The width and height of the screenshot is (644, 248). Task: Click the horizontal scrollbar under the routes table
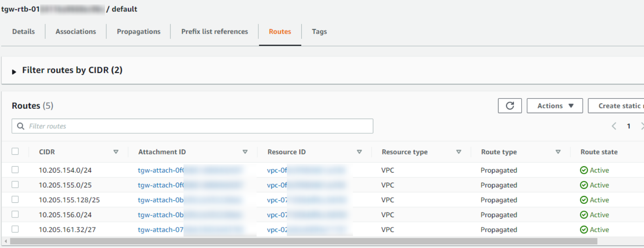click(x=302, y=241)
